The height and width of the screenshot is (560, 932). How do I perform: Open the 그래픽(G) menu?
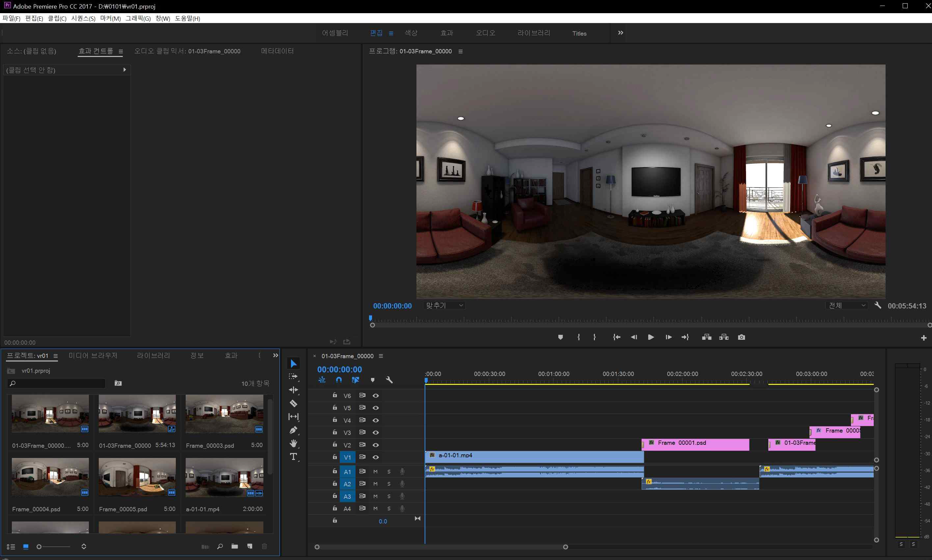coord(138,18)
